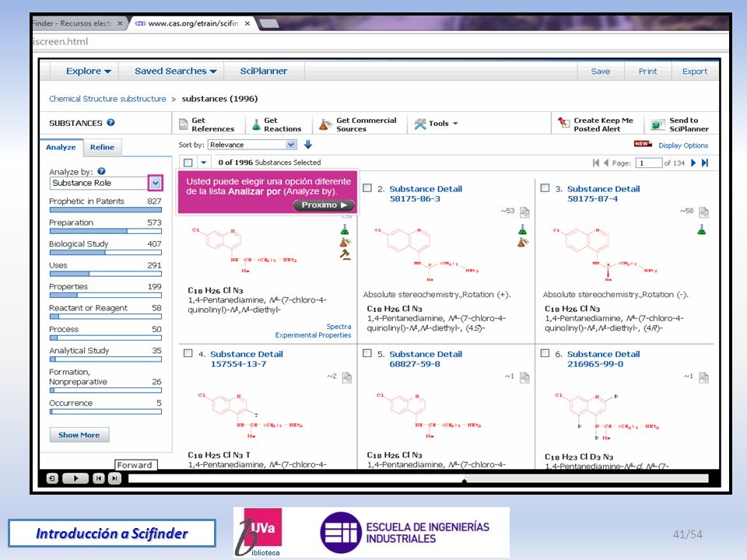Open the Experimental Properties link
Screen dimensions: 747x560
(x=313, y=335)
